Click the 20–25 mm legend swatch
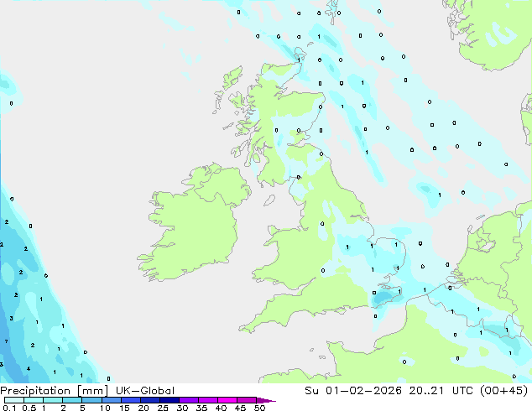 point(149,400)
